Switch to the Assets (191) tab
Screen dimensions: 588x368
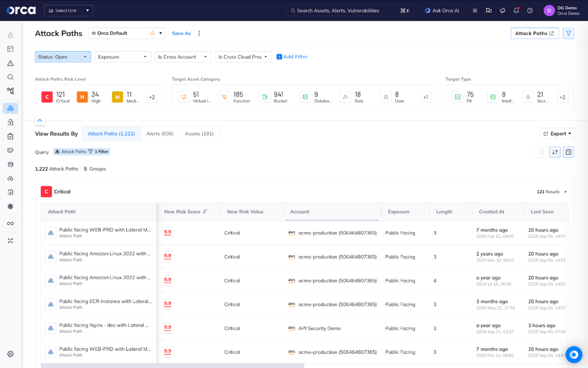pos(199,134)
